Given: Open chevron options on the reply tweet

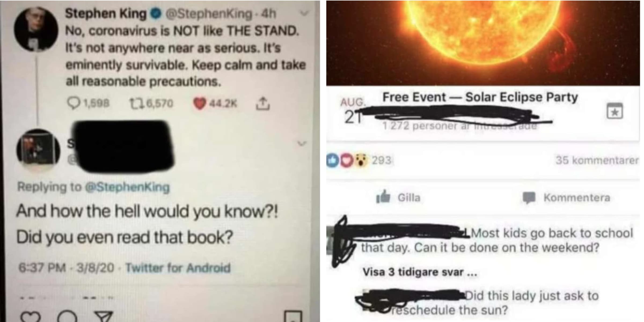Looking at the screenshot, I should (x=302, y=144).
